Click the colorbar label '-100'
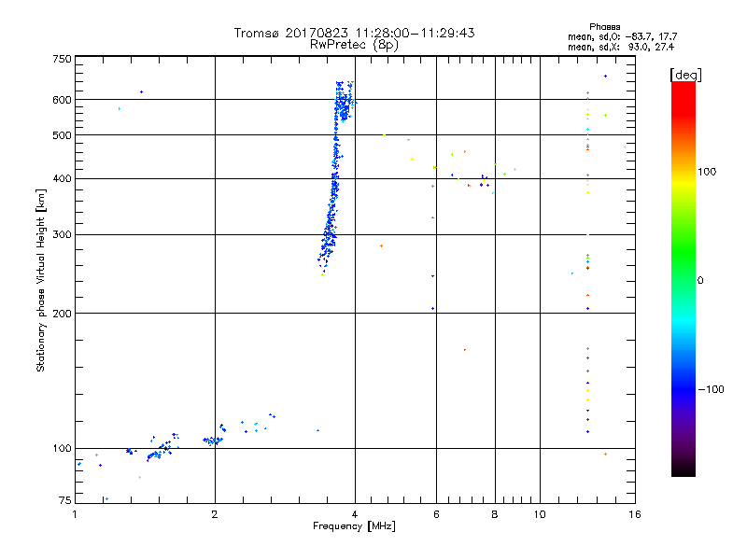This screenshot has width=747, height=560. 711,389
